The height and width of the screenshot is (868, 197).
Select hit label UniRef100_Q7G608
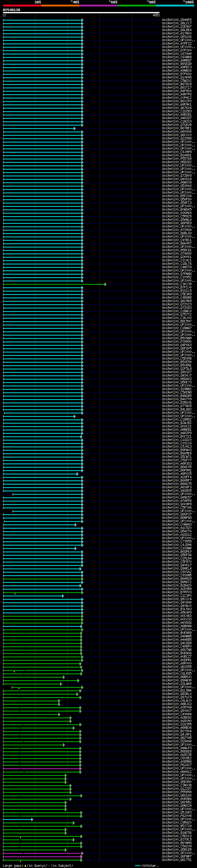point(177,125)
